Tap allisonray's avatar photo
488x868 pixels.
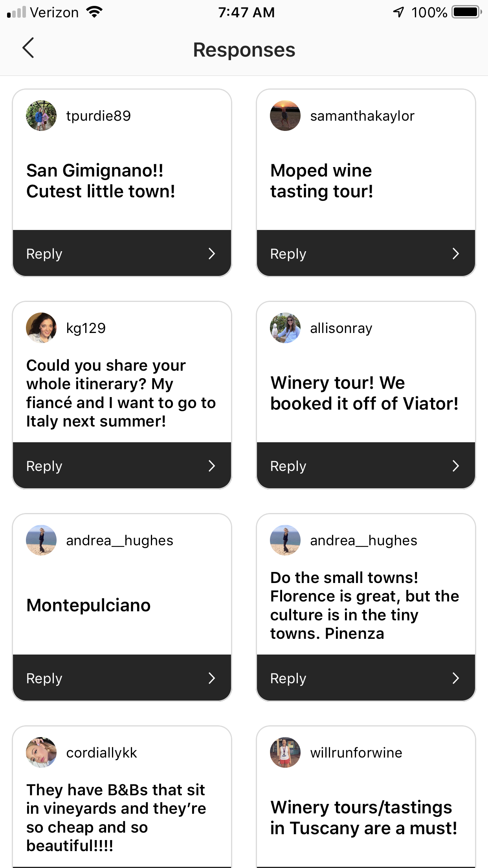(x=285, y=328)
